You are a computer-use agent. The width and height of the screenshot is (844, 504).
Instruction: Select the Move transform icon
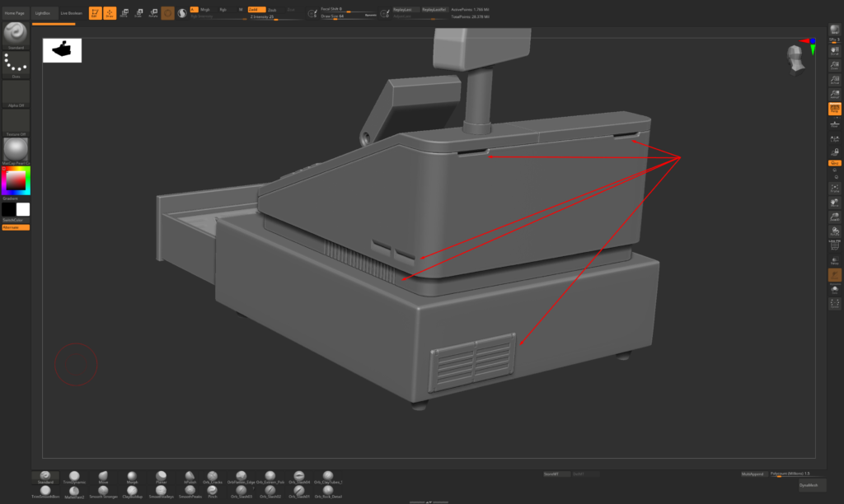click(124, 13)
